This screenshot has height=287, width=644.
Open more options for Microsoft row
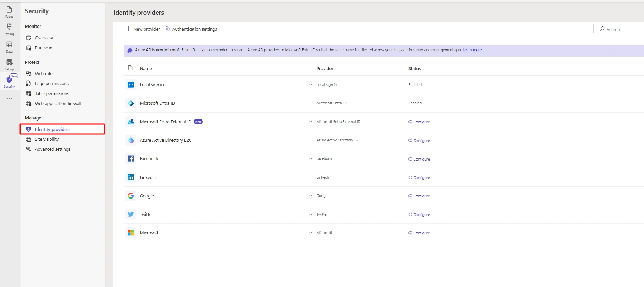(x=310, y=233)
